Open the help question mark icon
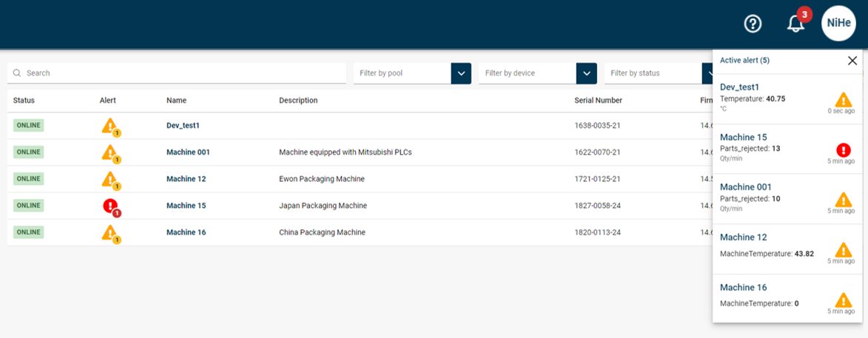The width and height of the screenshot is (868, 338). tap(753, 24)
